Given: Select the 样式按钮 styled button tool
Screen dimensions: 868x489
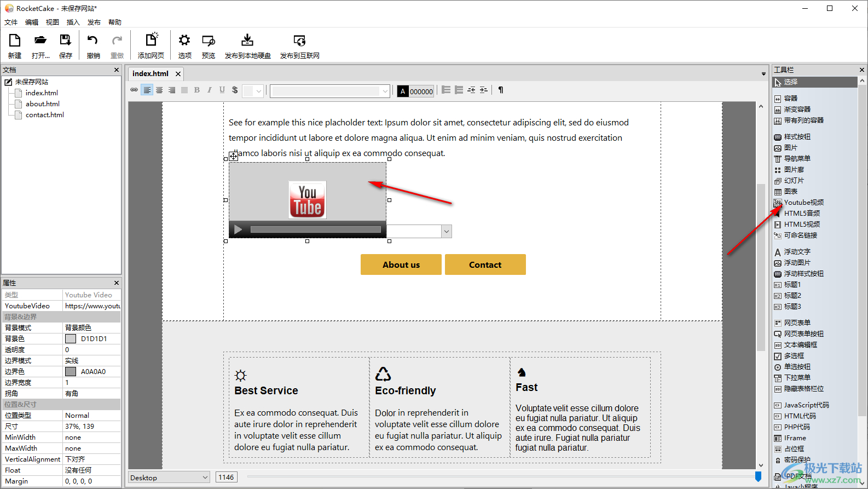Looking at the screenshot, I should 797,137.
